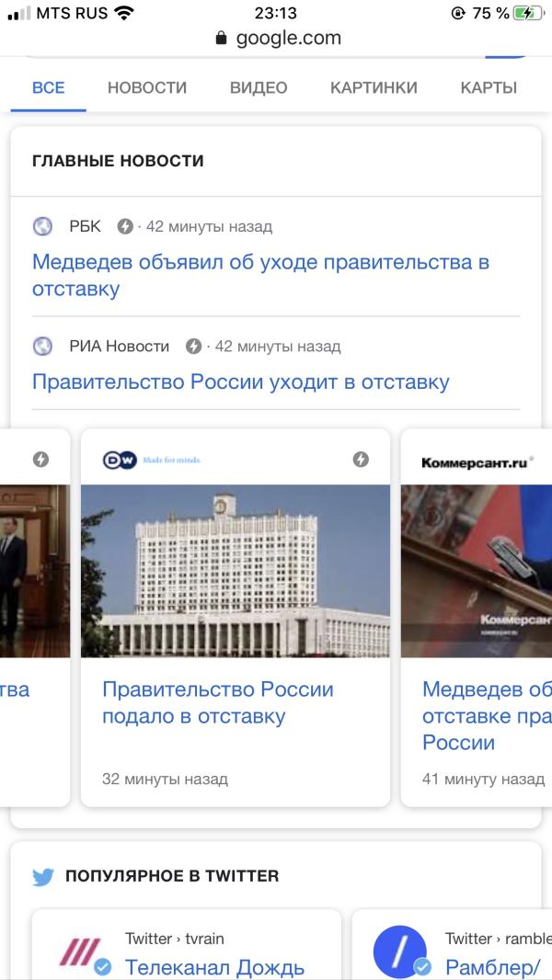
Task: Tap the Рамблер round blue avatar
Action: coord(399,952)
